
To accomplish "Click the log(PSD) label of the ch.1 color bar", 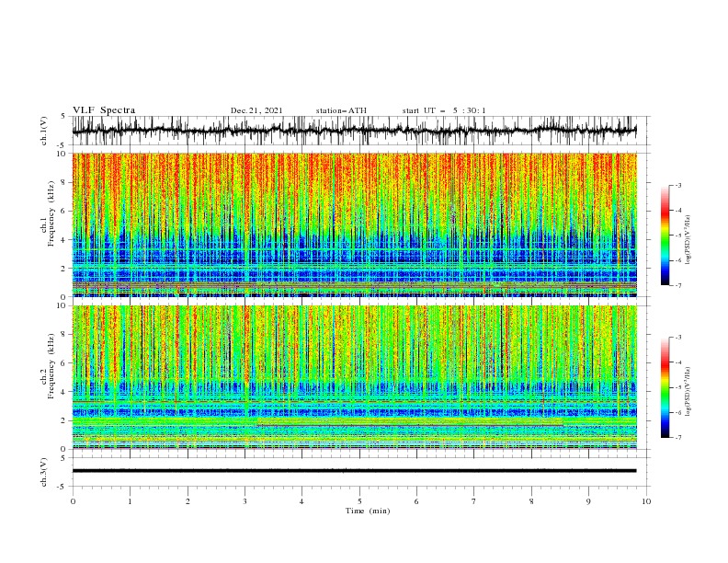I will point(688,240).
